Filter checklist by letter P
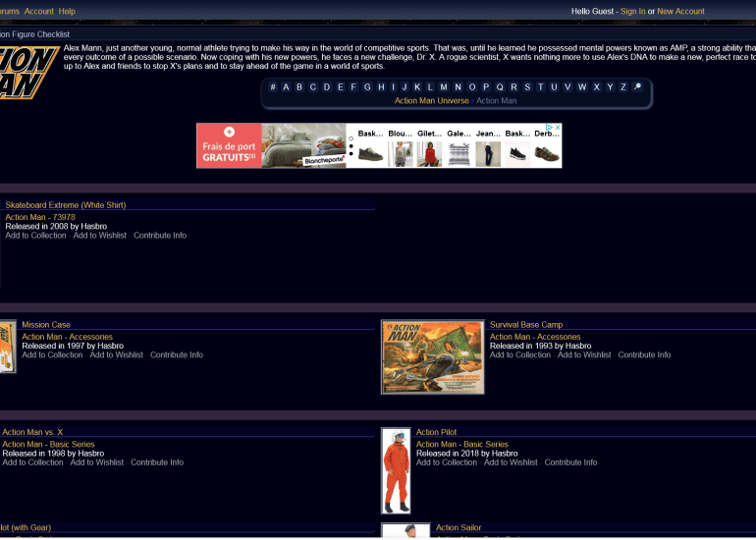 coord(486,87)
